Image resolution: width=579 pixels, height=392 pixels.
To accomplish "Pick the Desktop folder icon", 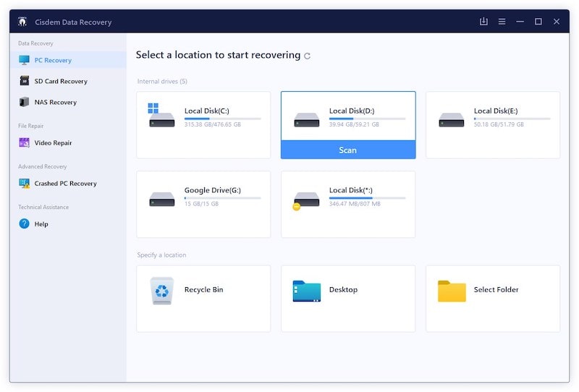I will [306, 291].
